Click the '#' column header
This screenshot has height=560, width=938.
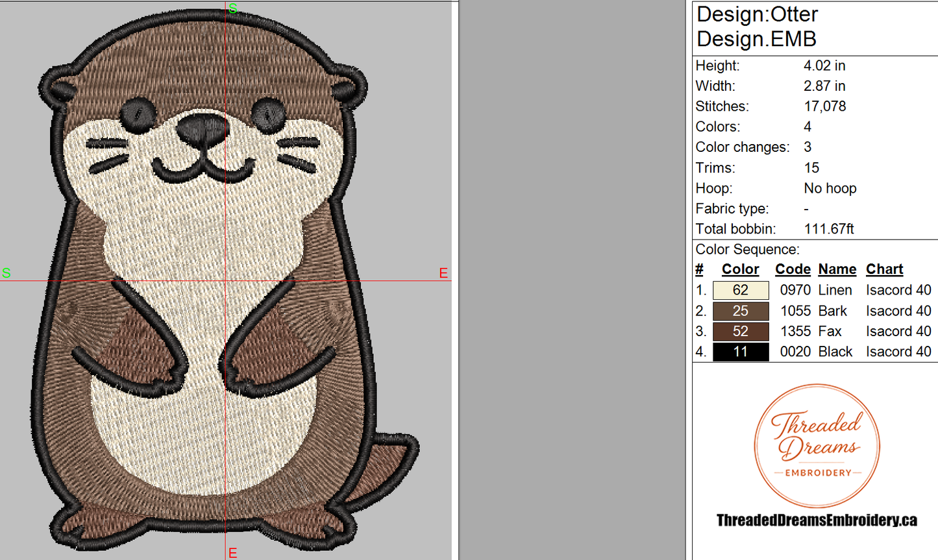click(699, 269)
